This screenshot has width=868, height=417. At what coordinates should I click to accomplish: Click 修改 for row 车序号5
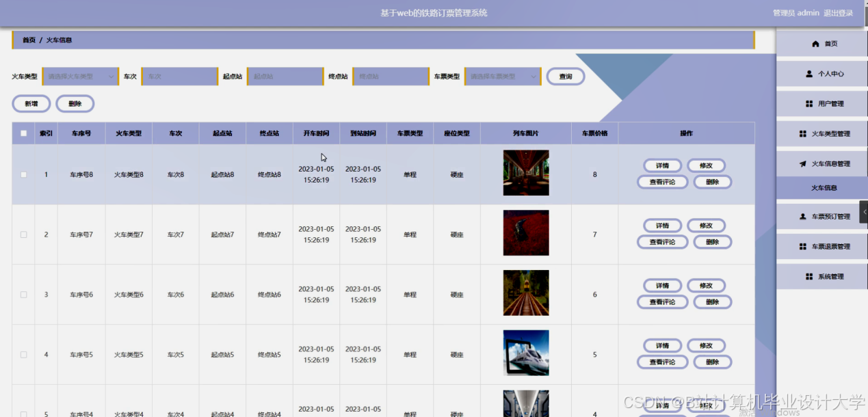point(706,346)
